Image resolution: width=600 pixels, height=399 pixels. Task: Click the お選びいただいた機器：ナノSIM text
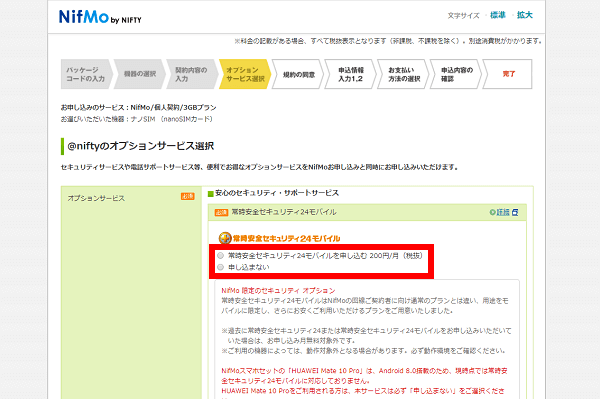[137, 119]
